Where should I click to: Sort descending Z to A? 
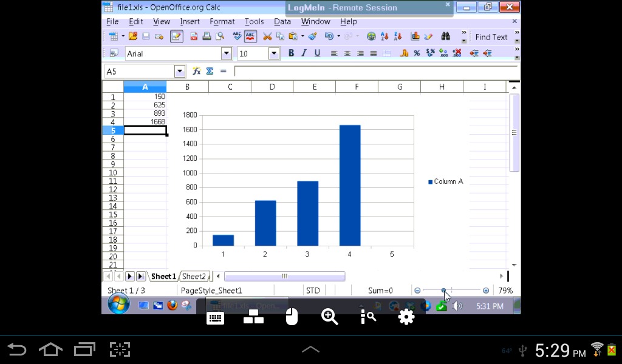pyautogui.click(x=397, y=36)
